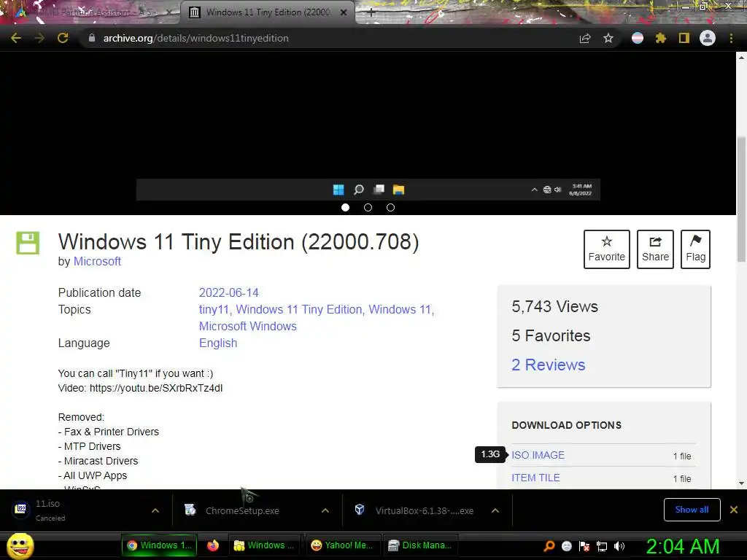Click the VirtualBox installer file icon
Viewport: 747px width, 560px height.
[x=360, y=510]
